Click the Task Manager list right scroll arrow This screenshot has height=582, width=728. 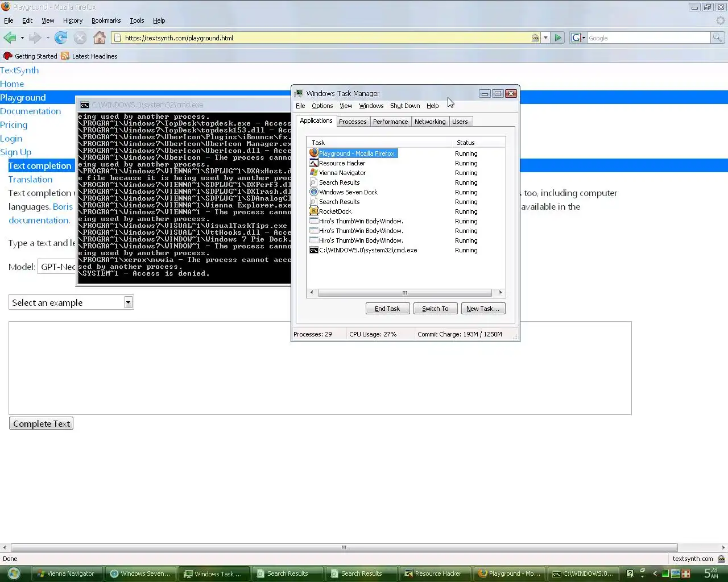pyautogui.click(x=500, y=293)
